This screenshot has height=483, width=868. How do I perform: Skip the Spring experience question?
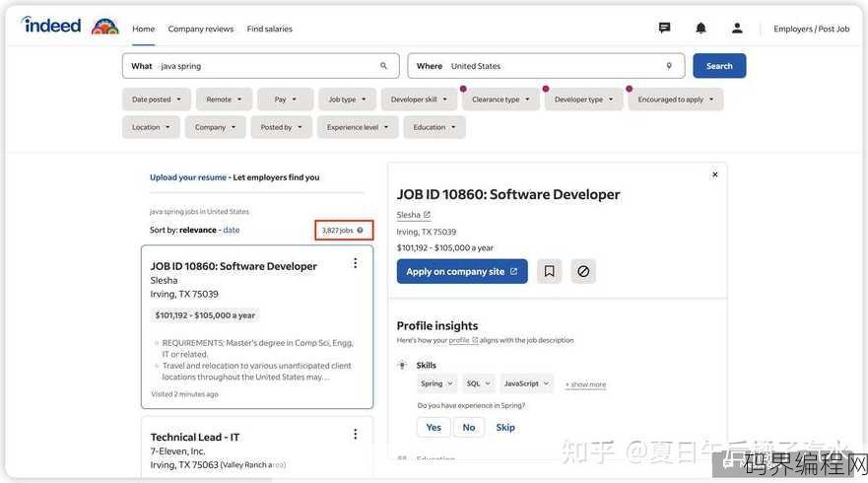504,427
